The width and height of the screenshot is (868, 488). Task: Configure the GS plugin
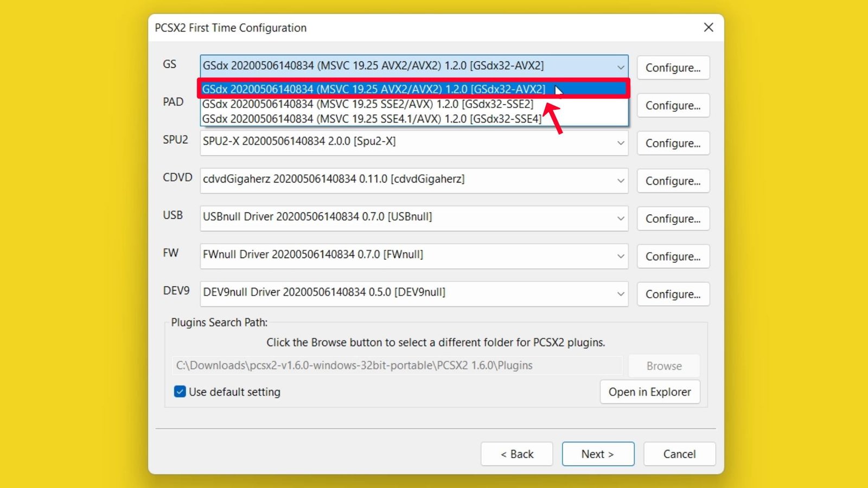tap(673, 68)
